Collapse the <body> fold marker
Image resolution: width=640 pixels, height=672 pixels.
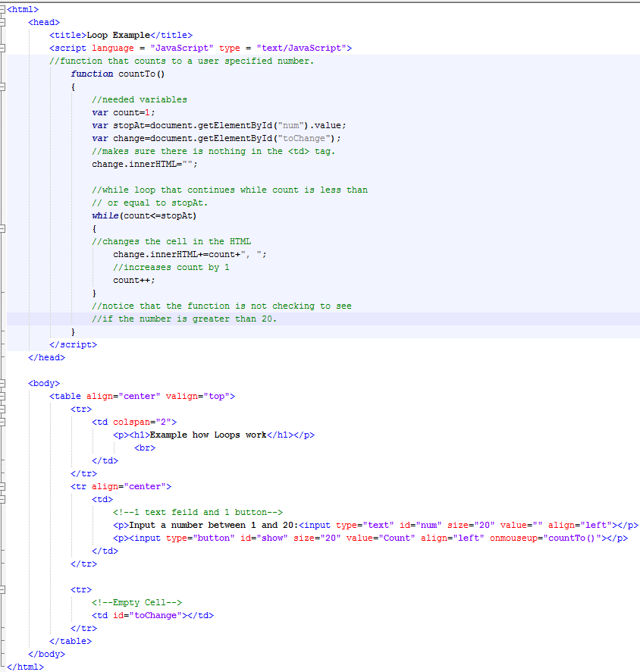2,384
